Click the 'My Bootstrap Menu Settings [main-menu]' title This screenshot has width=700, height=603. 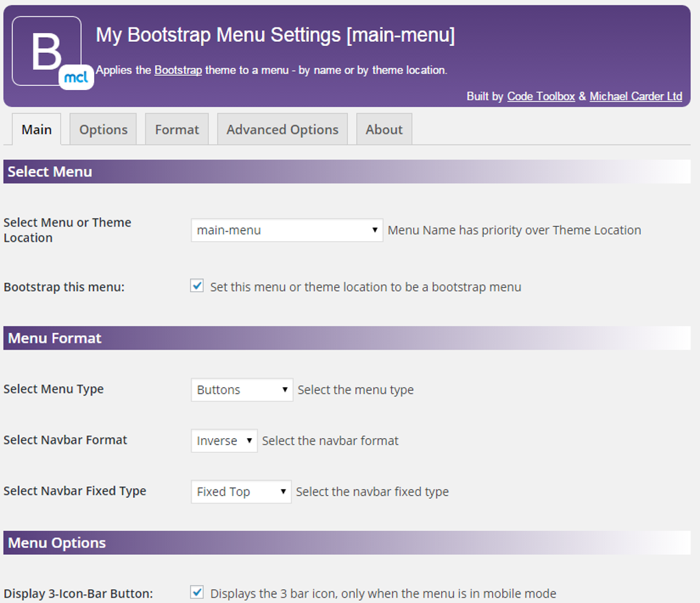point(275,35)
